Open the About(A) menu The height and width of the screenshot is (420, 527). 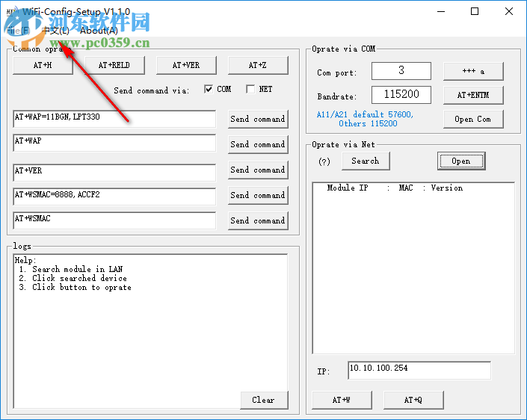coord(99,31)
